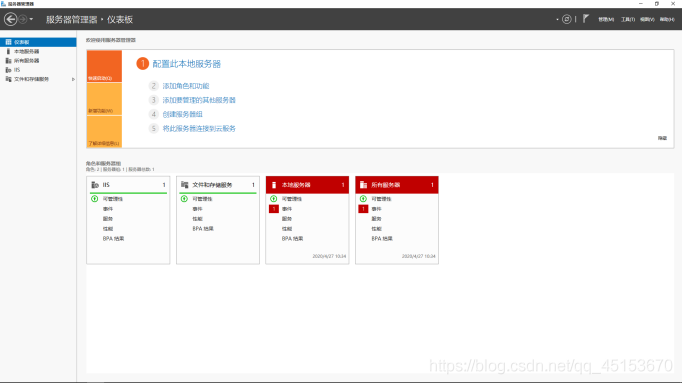Image resolution: width=682 pixels, height=384 pixels.
Task: Open IIS in the left sidebar
Action: tap(17, 70)
